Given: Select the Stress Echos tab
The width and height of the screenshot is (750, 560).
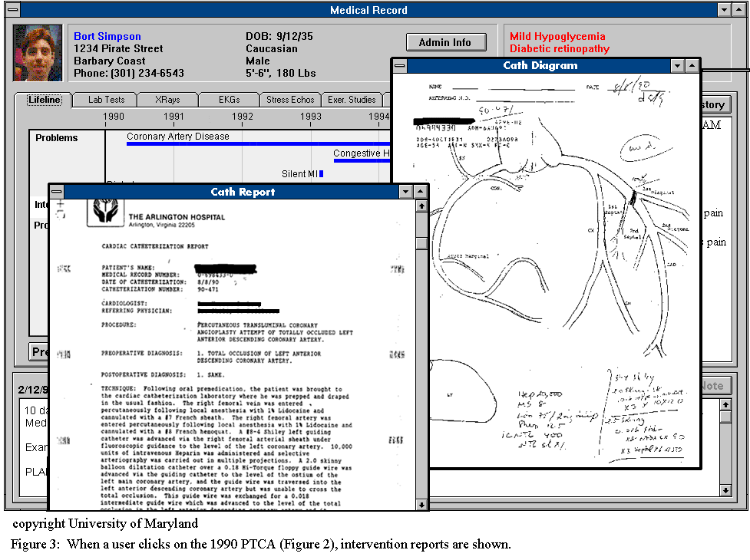Looking at the screenshot, I should [x=290, y=100].
